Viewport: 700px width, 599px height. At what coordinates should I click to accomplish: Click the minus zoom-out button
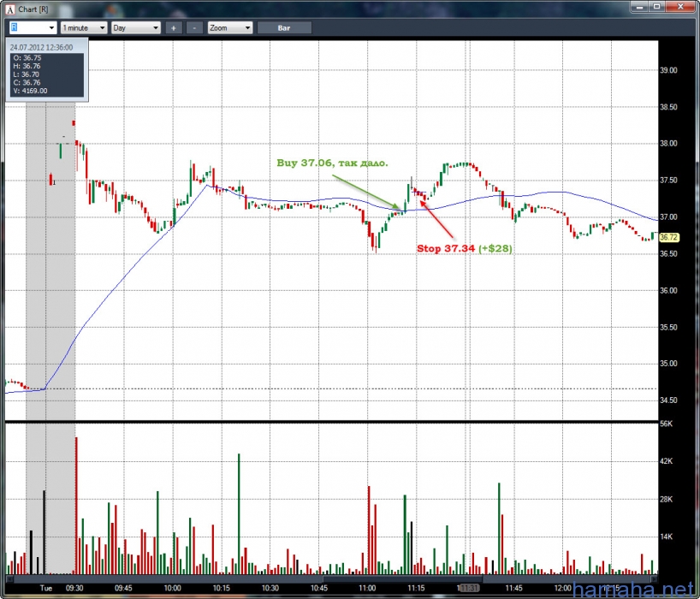tap(194, 27)
